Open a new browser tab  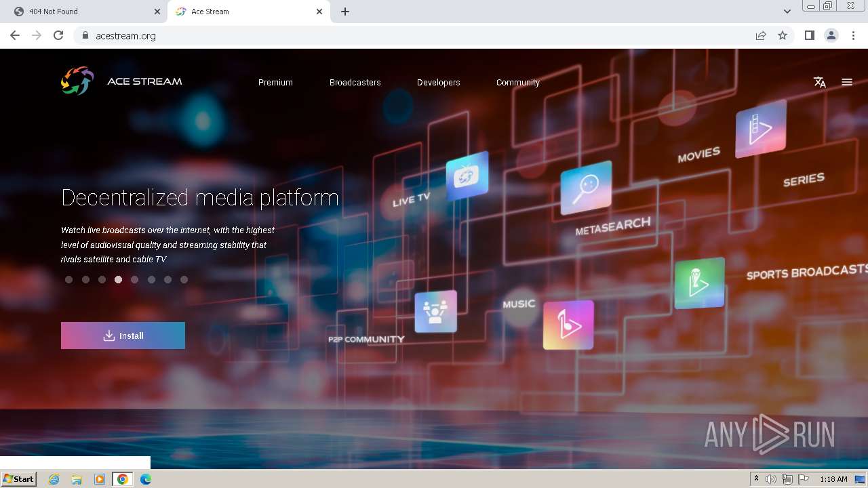point(345,12)
